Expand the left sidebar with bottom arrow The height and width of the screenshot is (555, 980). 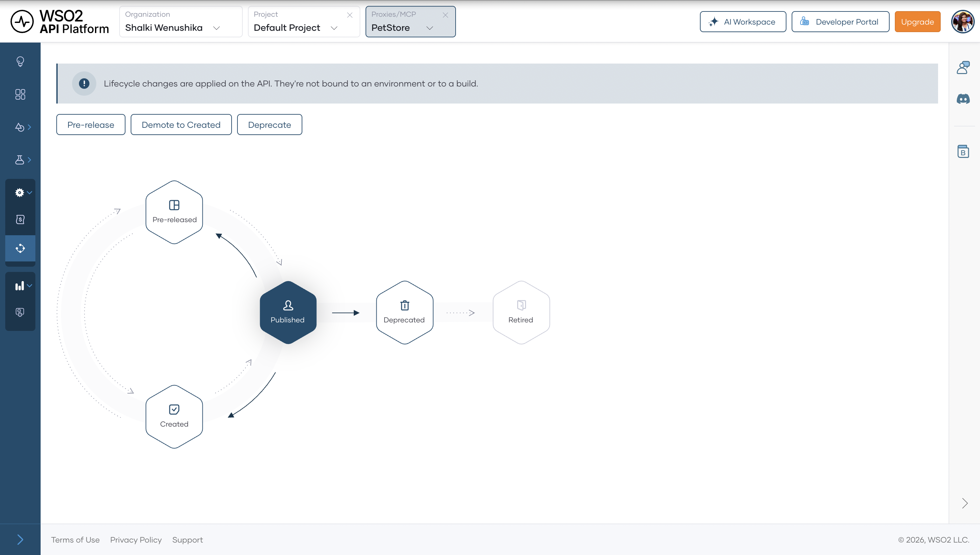tap(20, 539)
